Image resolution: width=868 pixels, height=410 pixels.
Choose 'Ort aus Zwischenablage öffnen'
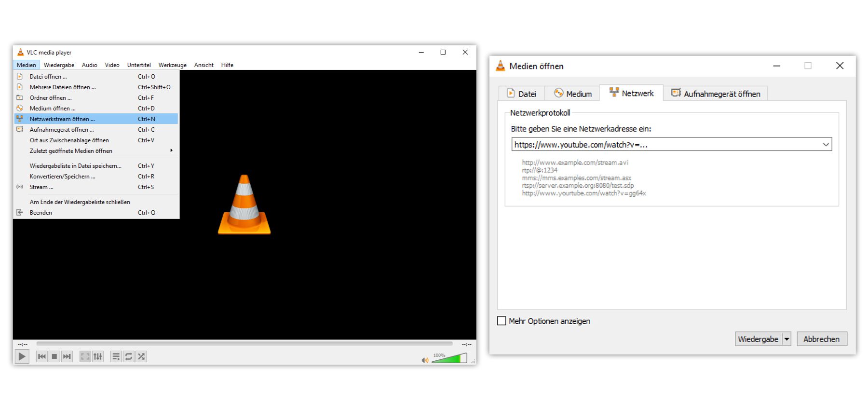click(96, 140)
